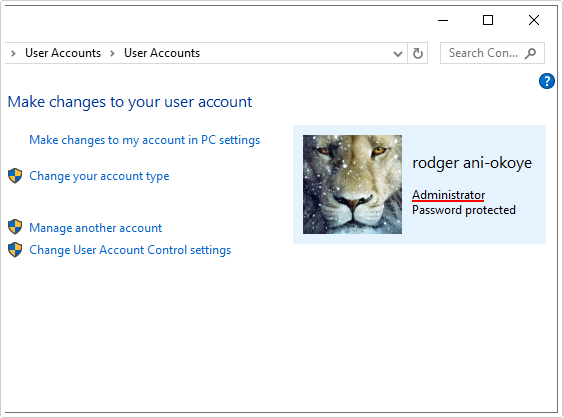Click shield icon beside Manage another account
The image size is (563, 418).
tap(15, 227)
